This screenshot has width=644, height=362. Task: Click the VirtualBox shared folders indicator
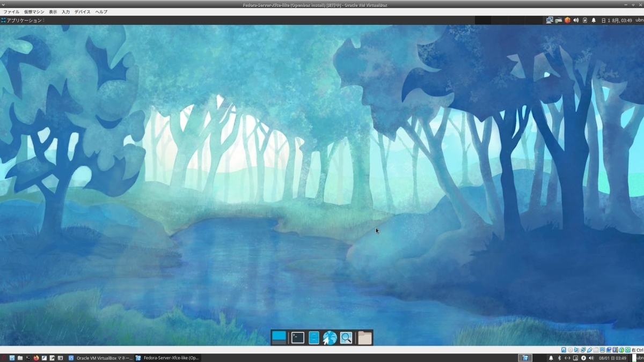click(596, 350)
